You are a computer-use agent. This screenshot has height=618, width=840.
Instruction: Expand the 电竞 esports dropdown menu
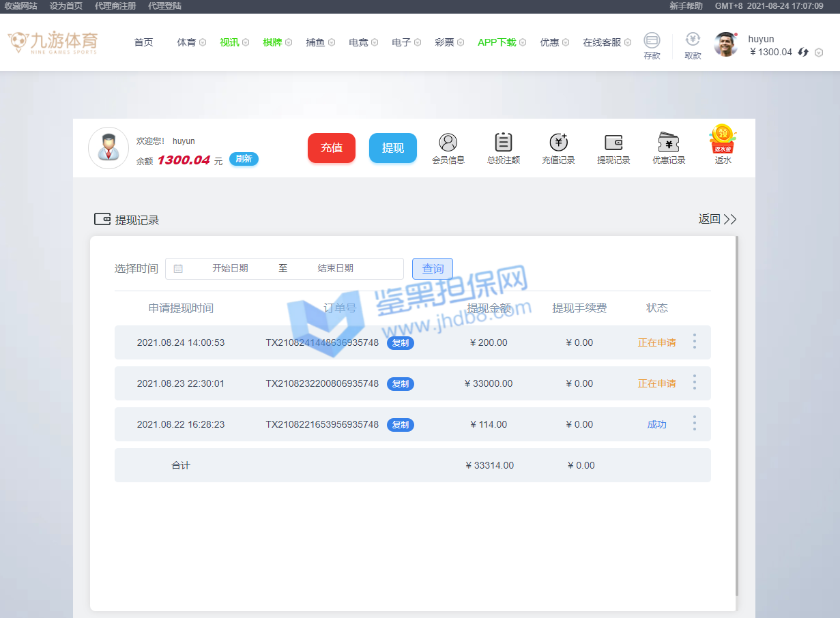(363, 42)
